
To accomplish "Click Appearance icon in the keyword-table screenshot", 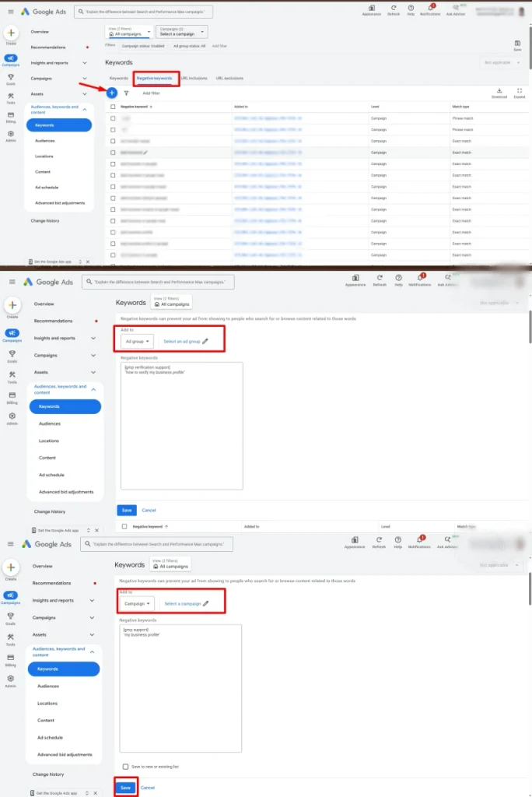I will 372,9.
